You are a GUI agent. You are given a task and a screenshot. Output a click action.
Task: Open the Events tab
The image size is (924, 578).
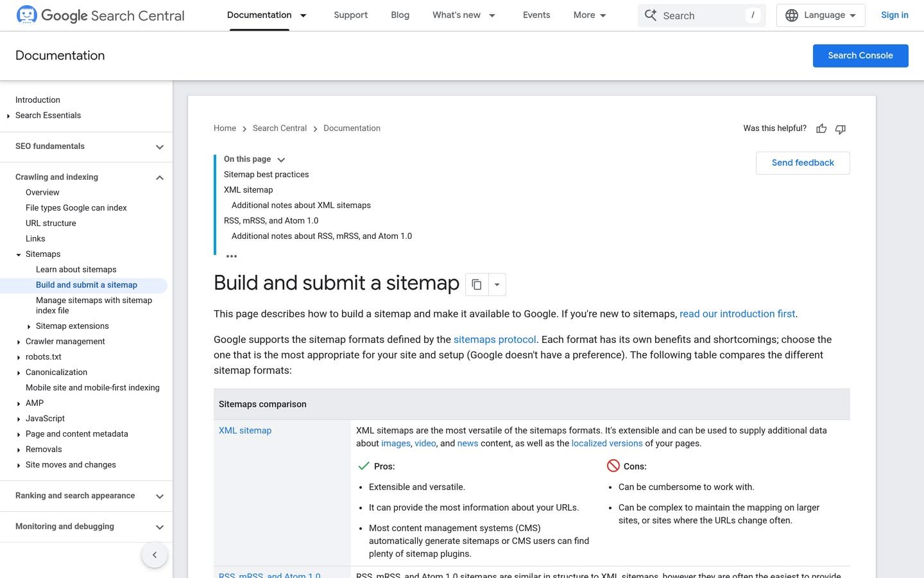coord(536,15)
